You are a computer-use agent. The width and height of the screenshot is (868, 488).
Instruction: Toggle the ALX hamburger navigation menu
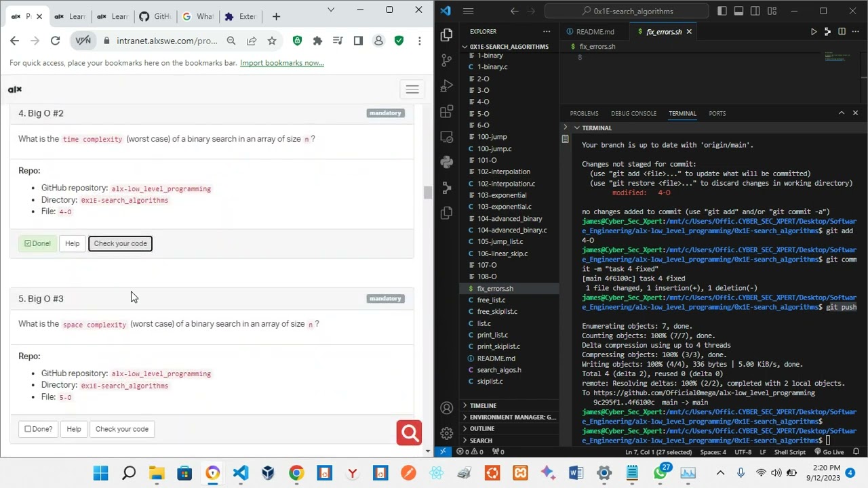(412, 89)
